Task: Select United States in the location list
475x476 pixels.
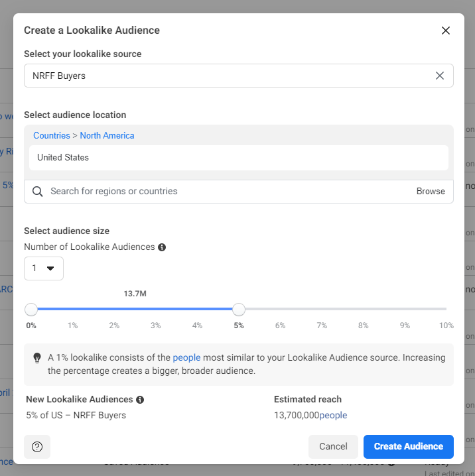Action: tap(63, 158)
